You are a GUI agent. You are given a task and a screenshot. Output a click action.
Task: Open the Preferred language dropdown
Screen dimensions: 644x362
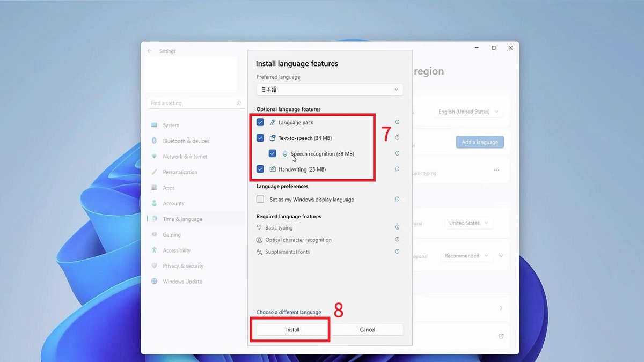[330, 90]
